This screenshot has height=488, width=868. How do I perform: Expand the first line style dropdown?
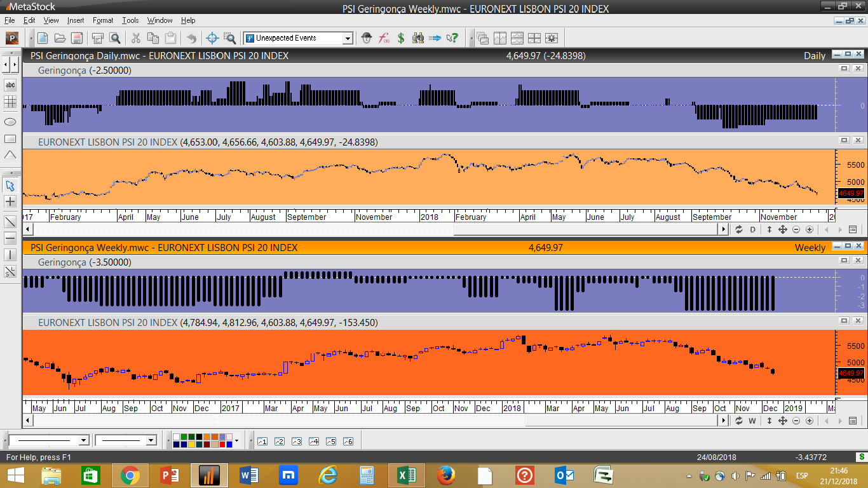point(83,440)
